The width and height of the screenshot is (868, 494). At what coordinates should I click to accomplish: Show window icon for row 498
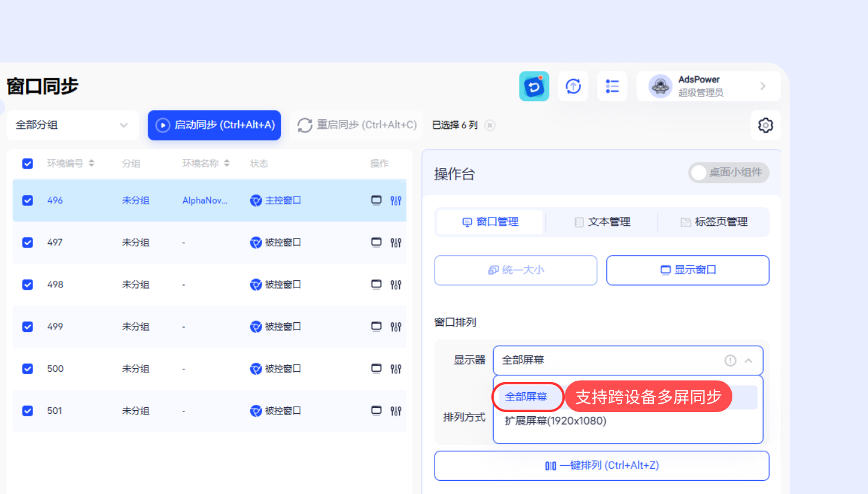[376, 284]
